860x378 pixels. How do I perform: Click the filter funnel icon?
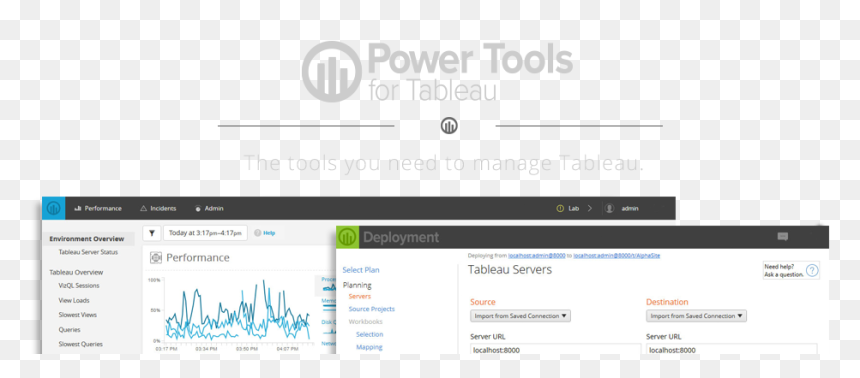pyautogui.click(x=151, y=233)
